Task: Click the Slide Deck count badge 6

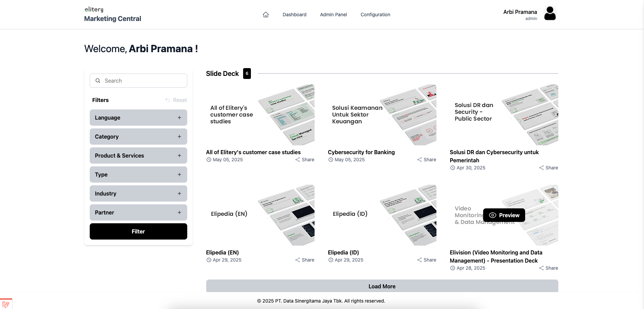Action: tap(247, 74)
